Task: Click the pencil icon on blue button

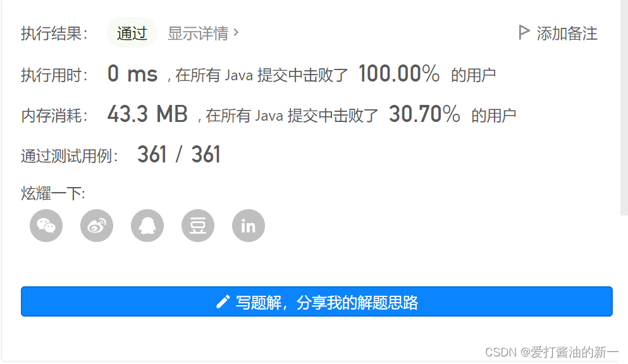Action: pos(223,301)
